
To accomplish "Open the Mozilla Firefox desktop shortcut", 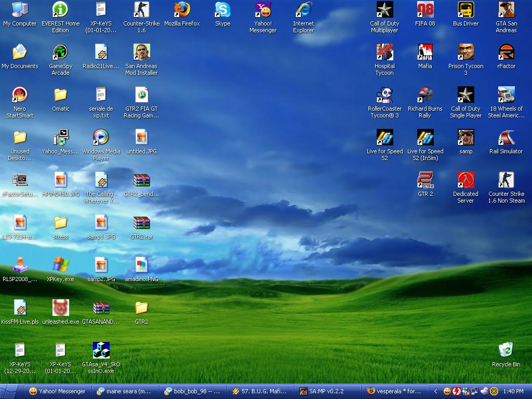I will point(182,10).
